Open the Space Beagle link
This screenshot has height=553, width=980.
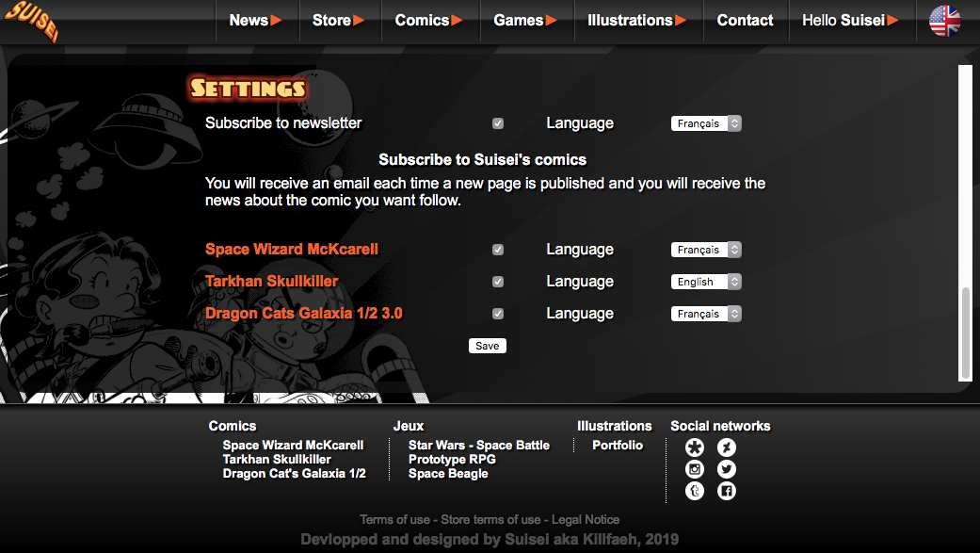point(448,474)
